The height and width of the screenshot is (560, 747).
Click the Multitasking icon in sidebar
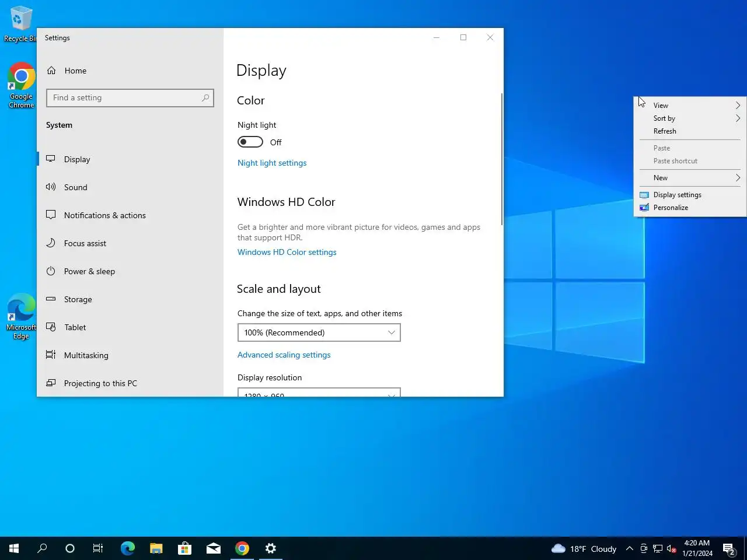pyautogui.click(x=51, y=355)
